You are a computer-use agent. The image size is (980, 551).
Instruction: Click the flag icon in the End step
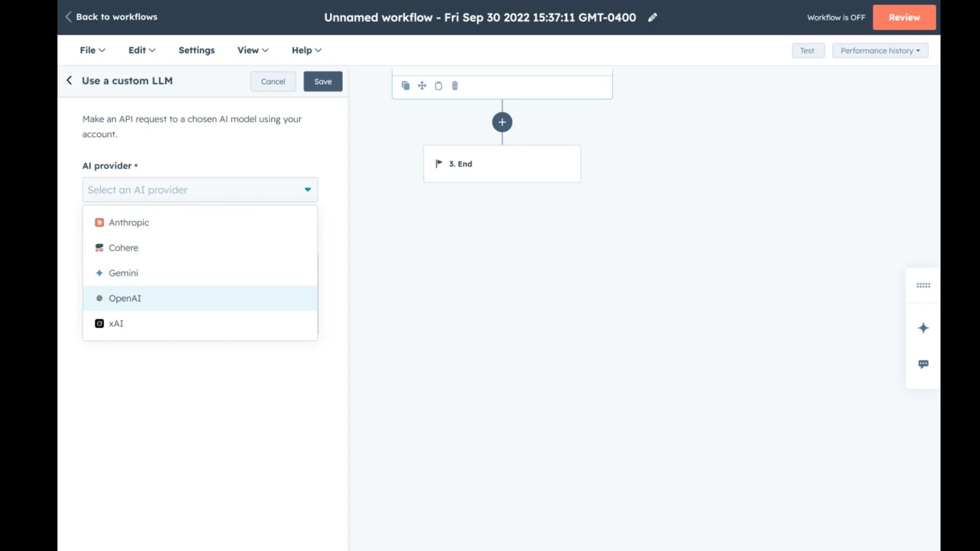click(439, 164)
